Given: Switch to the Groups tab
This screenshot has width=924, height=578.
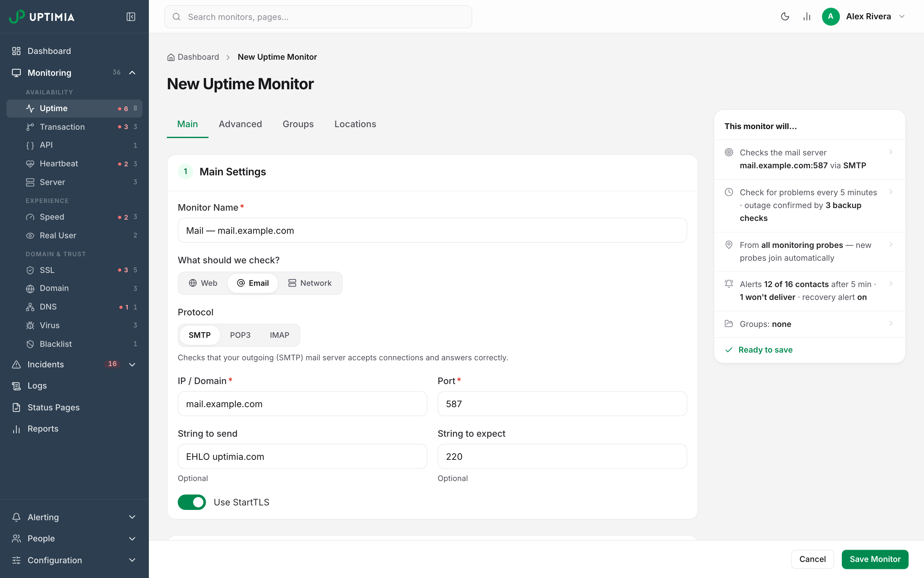Looking at the screenshot, I should click(x=298, y=124).
